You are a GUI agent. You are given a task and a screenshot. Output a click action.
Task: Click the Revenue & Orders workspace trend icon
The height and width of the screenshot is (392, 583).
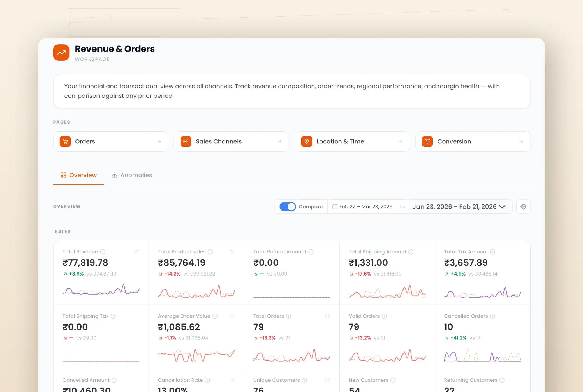pos(61,52)
